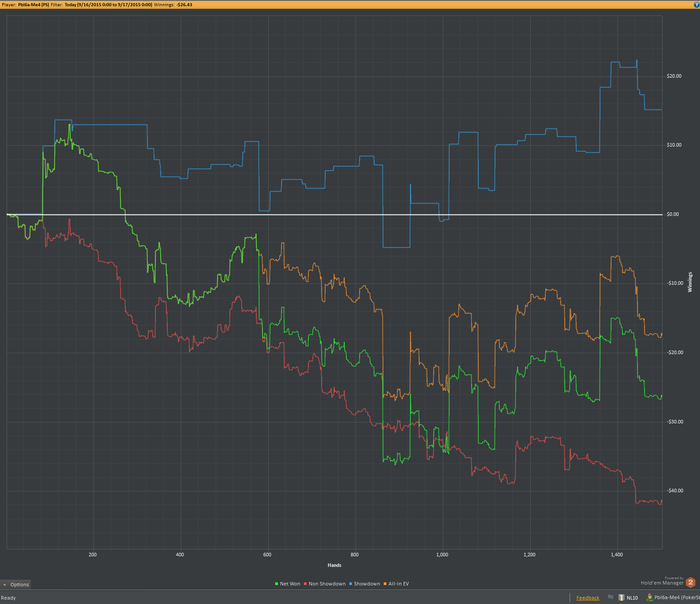Toggle the All-In EV legend series
This screenshot has width=700, height=604.
click(396, 584)
